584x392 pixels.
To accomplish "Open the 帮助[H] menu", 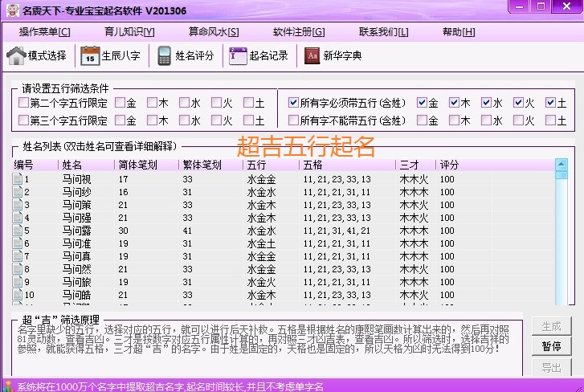I will (459, 32).
